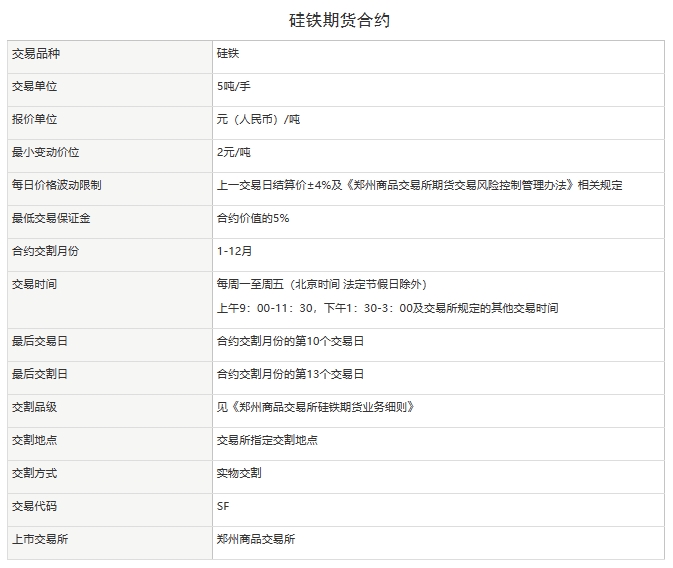Open the 郑州商品交易所硅铁期货业务细则 reference text
673x568 pixels.
(315, 407)
